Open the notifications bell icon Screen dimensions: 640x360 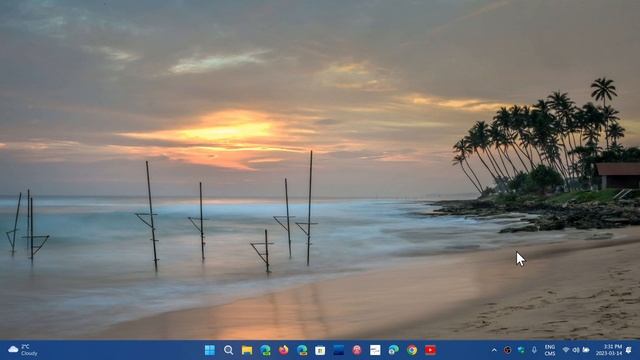coord(629,350)
